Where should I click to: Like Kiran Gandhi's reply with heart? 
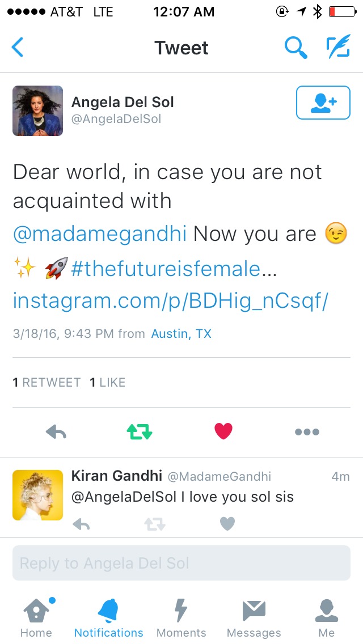coord(227,524)
